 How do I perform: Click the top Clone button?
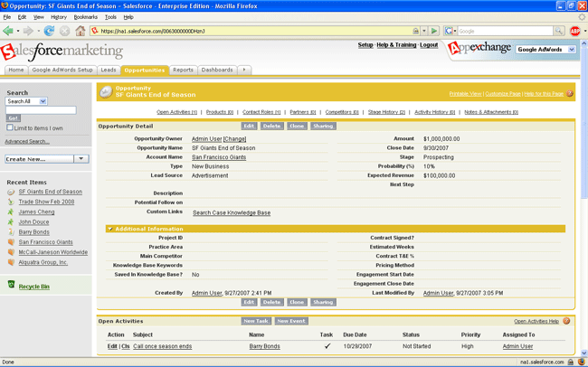click(x=297, y=126)
